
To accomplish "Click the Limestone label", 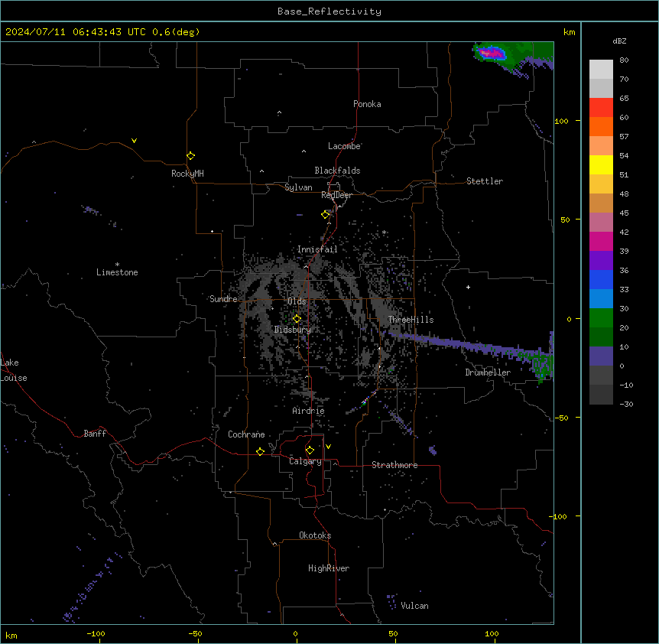I will (x=117, y=272).
